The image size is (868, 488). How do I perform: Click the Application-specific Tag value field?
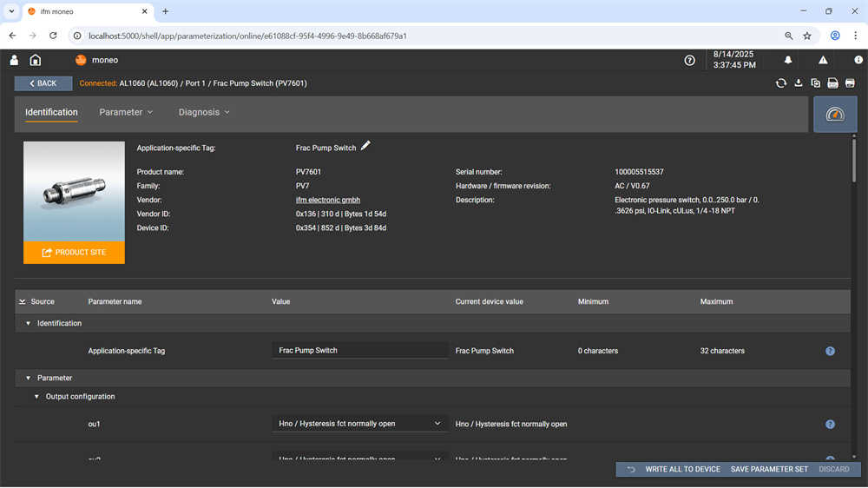point(359,351)
